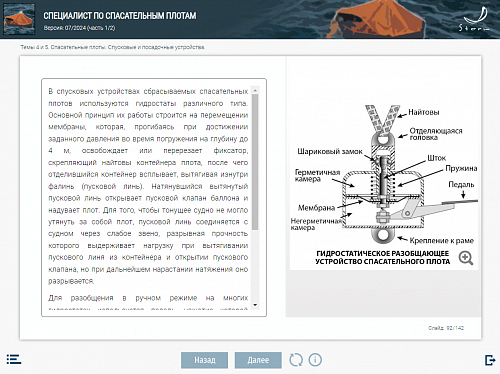
Task: Click the slide counter 92/142
Action: click(446, 328)
